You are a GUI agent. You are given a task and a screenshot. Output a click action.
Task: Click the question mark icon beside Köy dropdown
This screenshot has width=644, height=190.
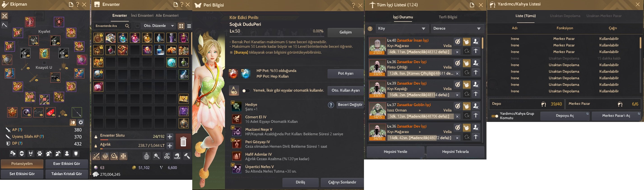370,28
